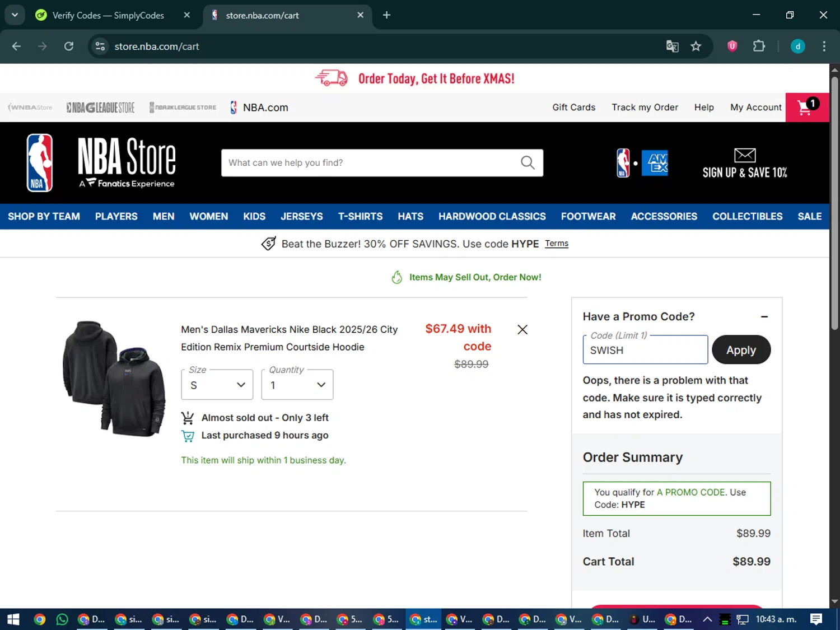
Task: Open a new browser tab
Action: click(x=386, y=15)
